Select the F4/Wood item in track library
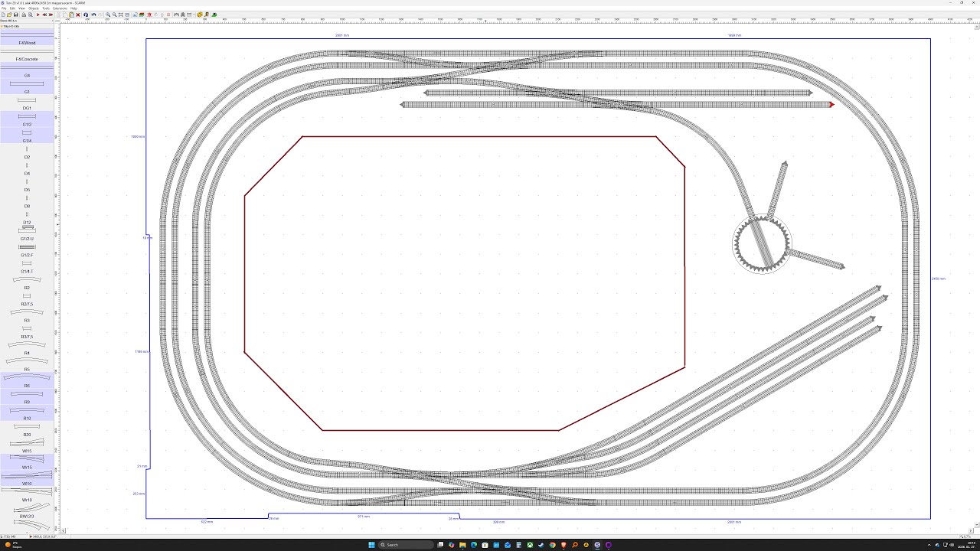The height and width of the screenshot is (551, 980). point(27,43)
